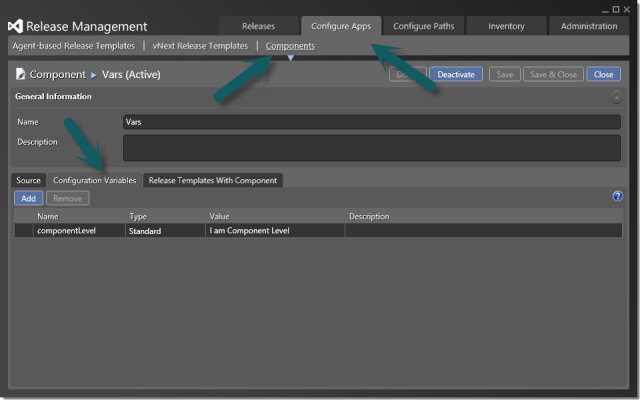Click the Deactivate button
The height and width of the screenshot is (400, 640).
click(x=456, y=74)
